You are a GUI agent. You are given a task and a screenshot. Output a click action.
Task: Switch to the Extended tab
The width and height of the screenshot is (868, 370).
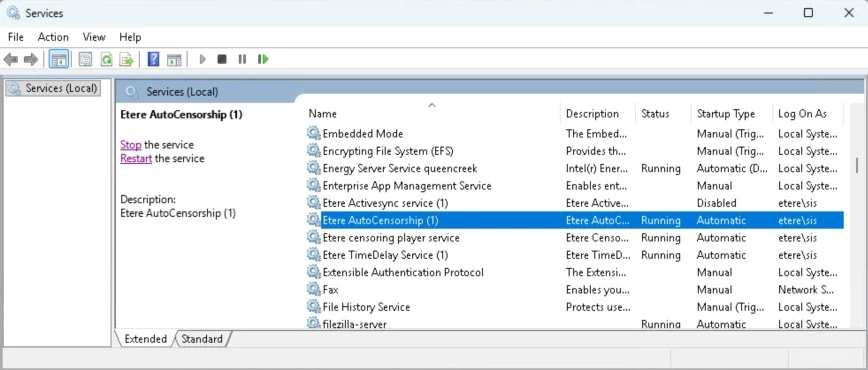tap(145, 339)
